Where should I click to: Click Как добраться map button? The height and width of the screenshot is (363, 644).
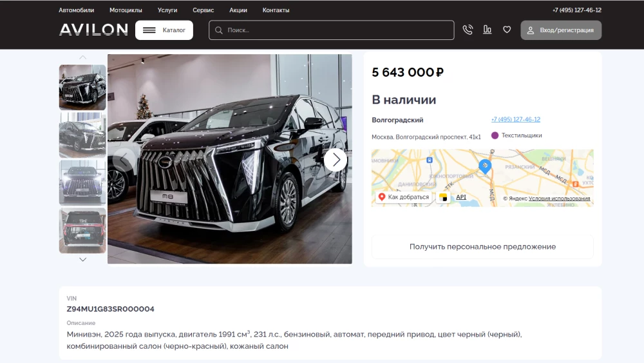pos(403,197)
